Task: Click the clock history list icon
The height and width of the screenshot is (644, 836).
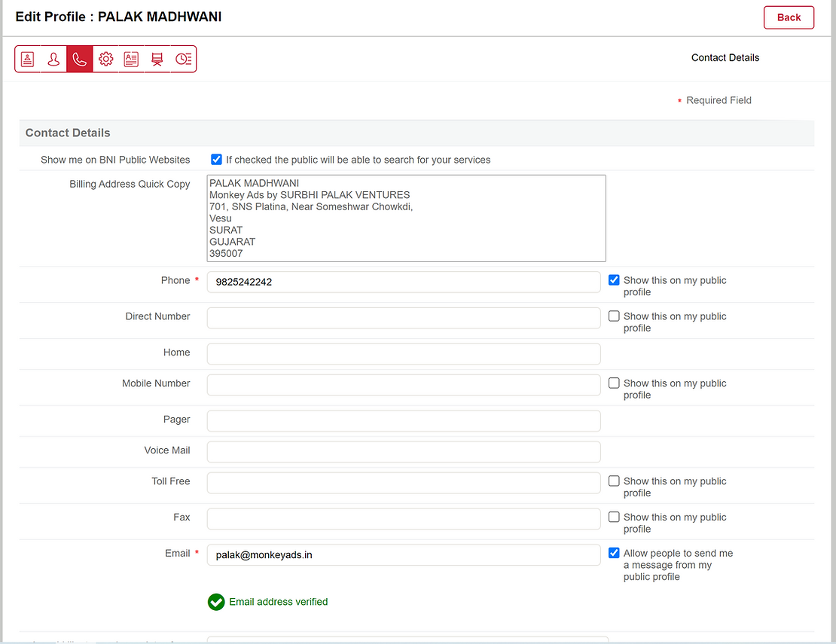Action: [x=183, y=60]
